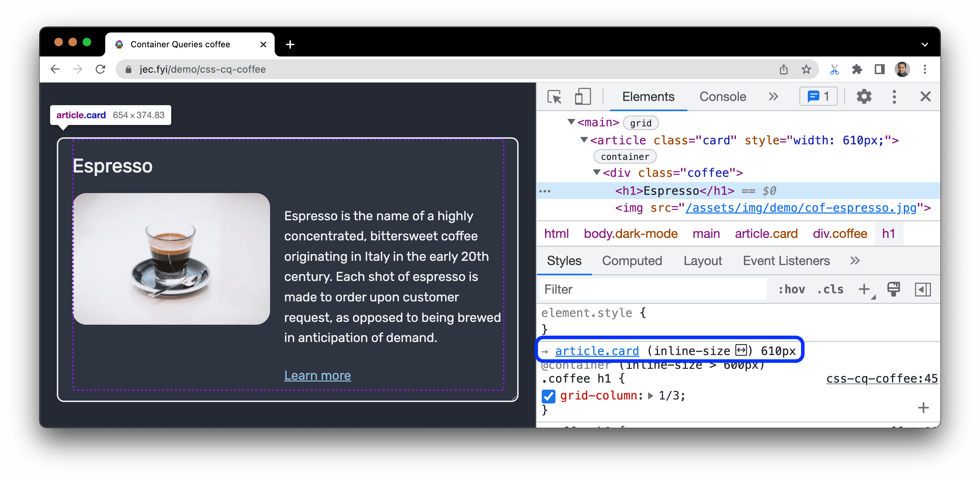Switch to the Computed tab
This screenshot has height=480, width=980.
[631, 260]
